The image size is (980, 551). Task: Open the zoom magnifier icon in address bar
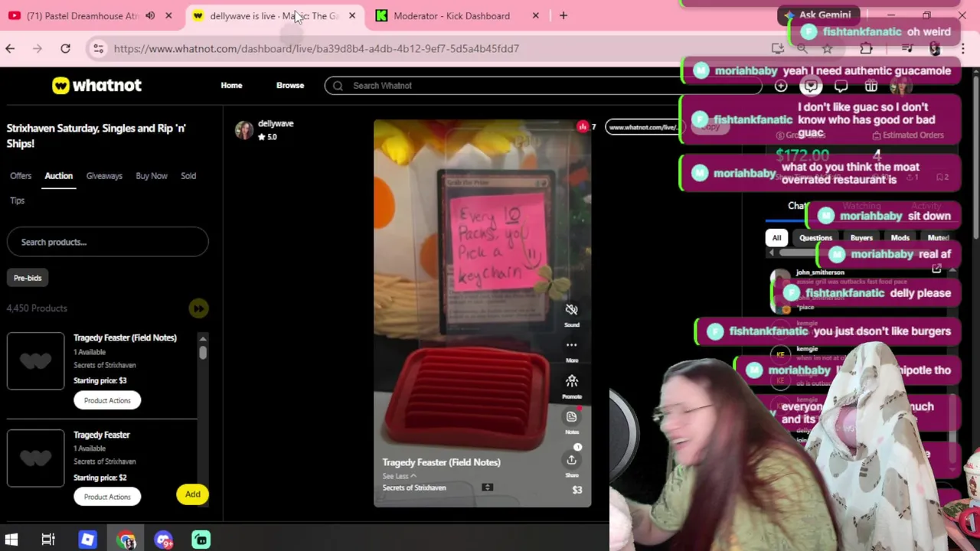click(x=802, y=48)
